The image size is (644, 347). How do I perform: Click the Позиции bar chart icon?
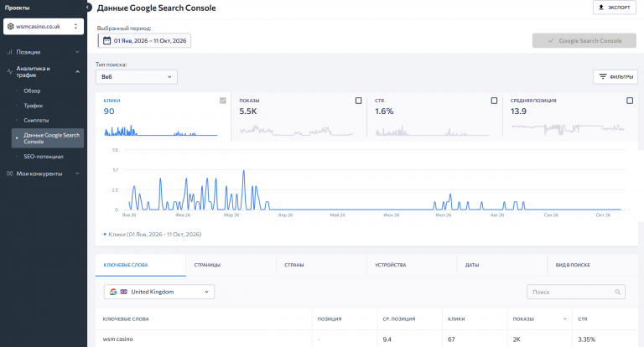point(9,52)
